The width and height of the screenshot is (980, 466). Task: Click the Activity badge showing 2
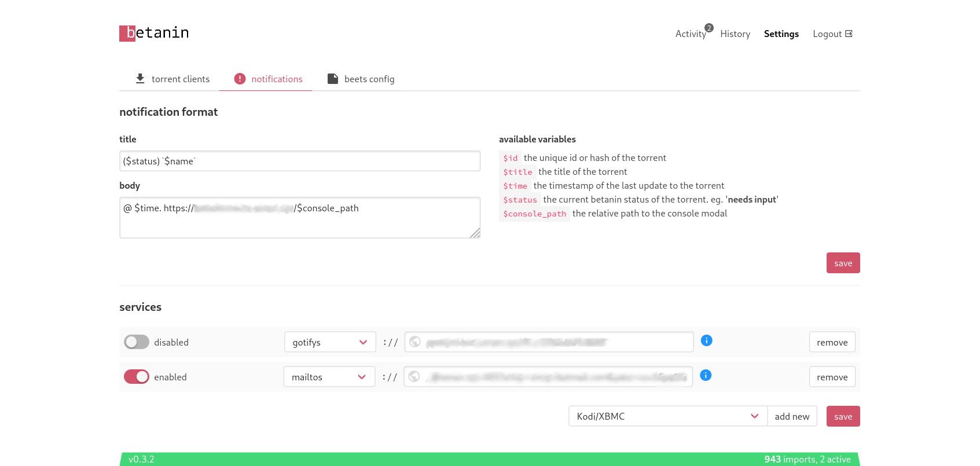709,28
